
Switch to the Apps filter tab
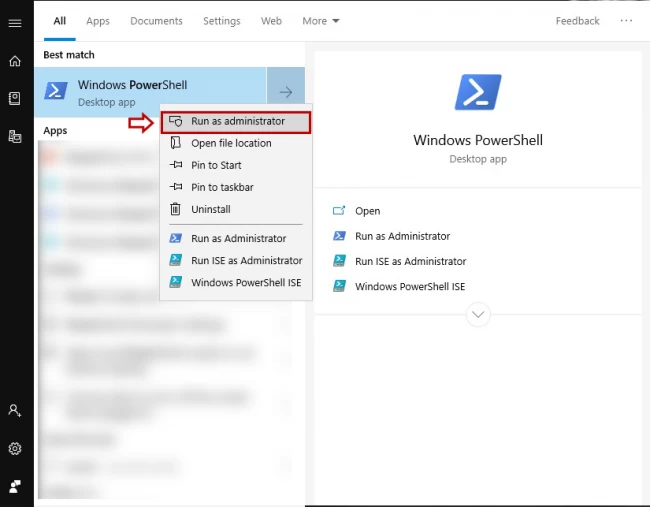tap(98, 21)
